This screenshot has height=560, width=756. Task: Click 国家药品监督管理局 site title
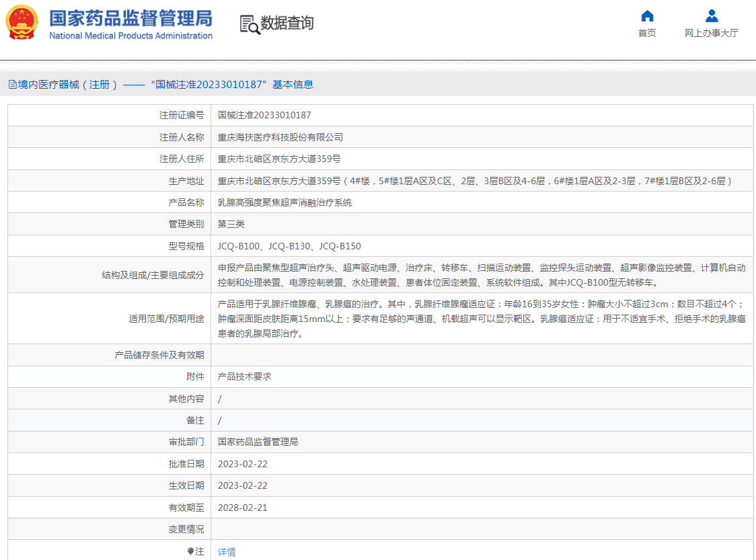(130, 18)
